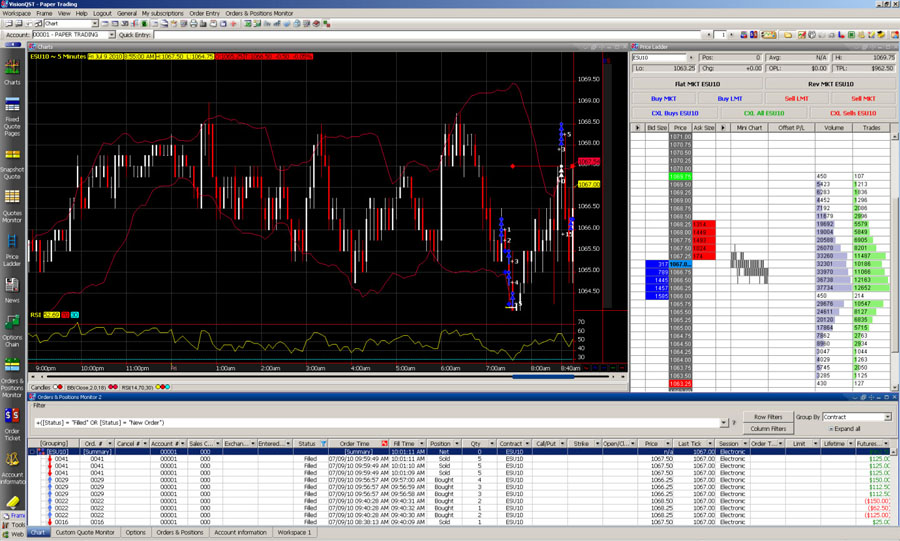Click CXL All ESU10 button
Viewport: 900px width, 541px height.
coord(763,113)
